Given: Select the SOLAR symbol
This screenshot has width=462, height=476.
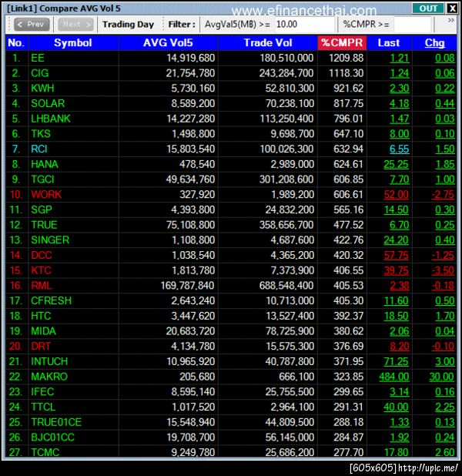Looking at the screenshot, I should coord(48,103).
